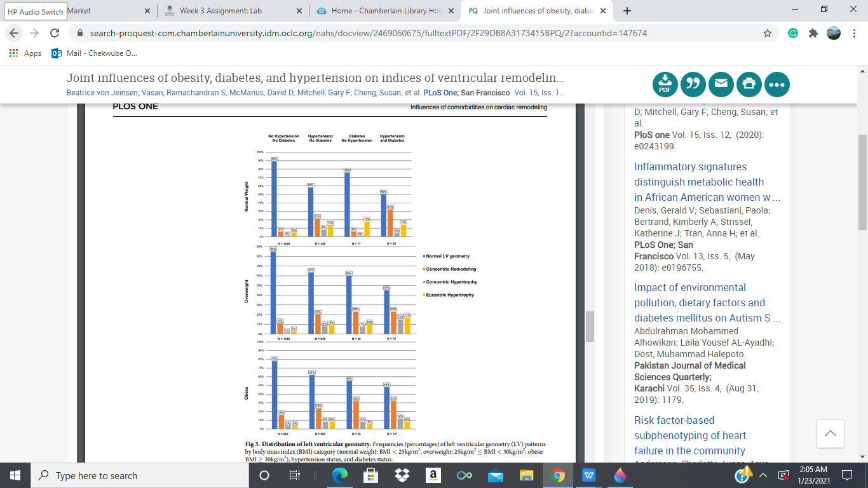Open Amazon from the taskbar
This screenshot has width=868, height=488.
(x=435, y=475)
